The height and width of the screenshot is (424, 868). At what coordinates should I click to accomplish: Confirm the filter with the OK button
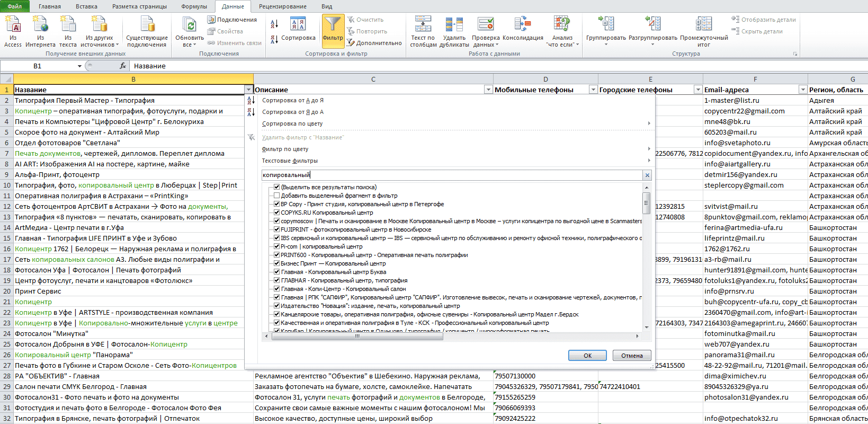(587, 356)
